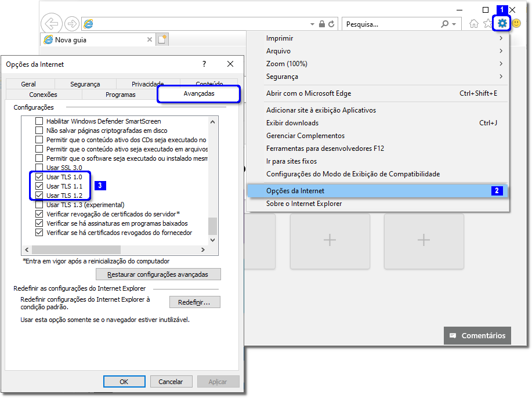532x398 pixels.
Task: Choose Exibir downloads menu item
Action: [377, 123]
